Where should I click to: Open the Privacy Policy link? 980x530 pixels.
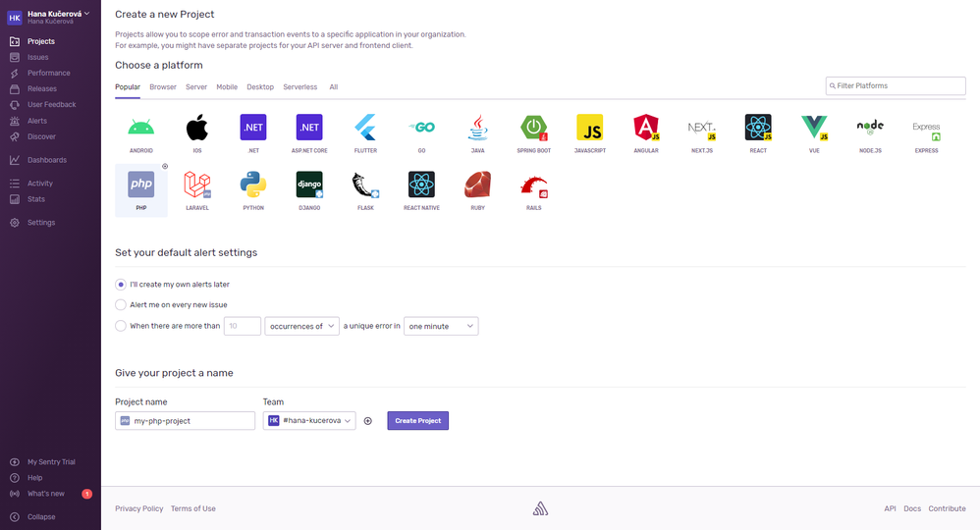[138, 508]
